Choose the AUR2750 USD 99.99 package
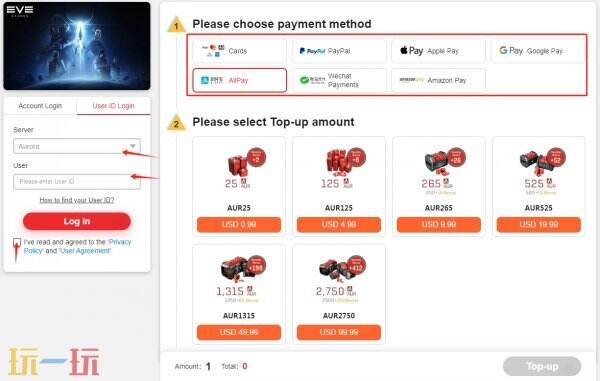 [x=339, y=294]
